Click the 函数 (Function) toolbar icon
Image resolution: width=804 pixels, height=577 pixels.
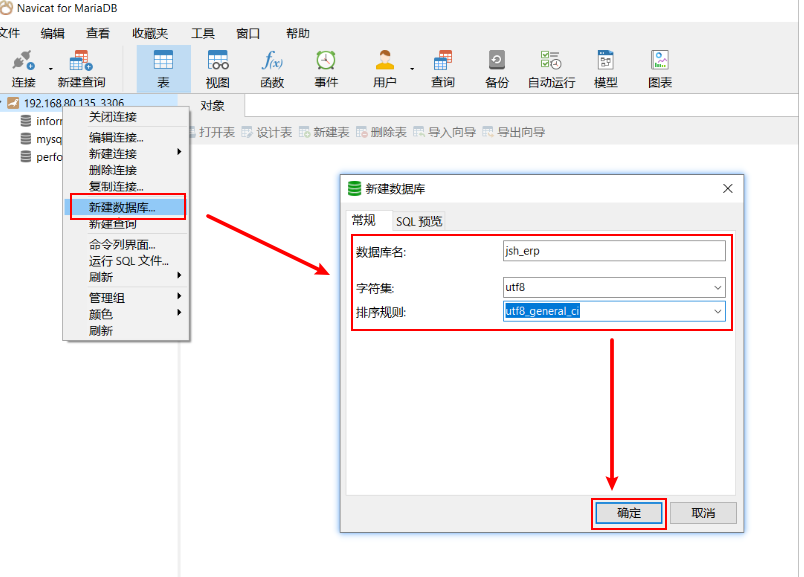click(x=272, y=69)
